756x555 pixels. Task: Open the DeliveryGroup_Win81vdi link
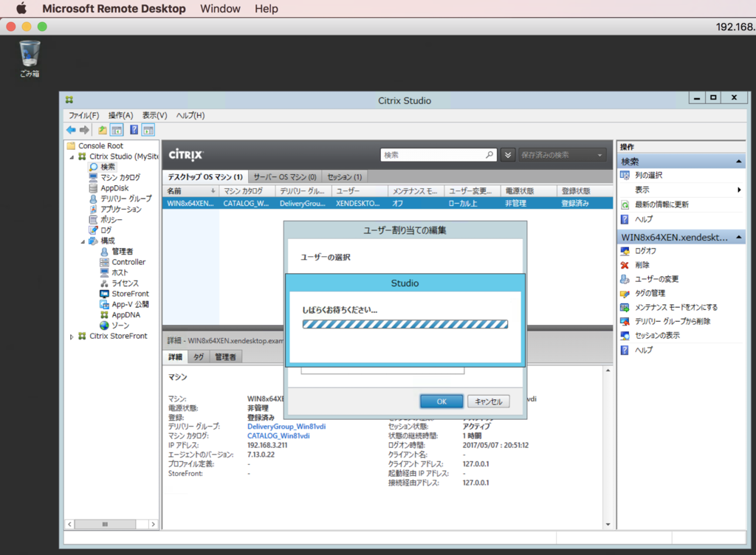pyautogui.click(x=286, y=427)
